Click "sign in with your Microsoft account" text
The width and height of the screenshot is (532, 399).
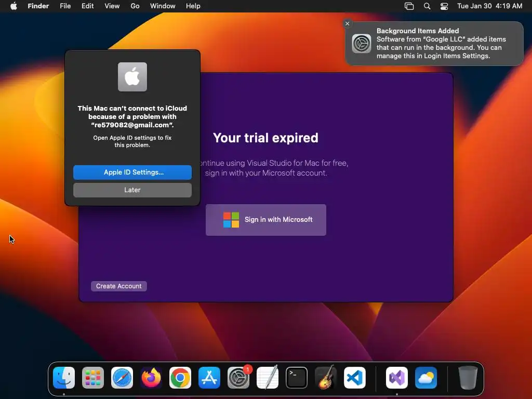point(266,173)
